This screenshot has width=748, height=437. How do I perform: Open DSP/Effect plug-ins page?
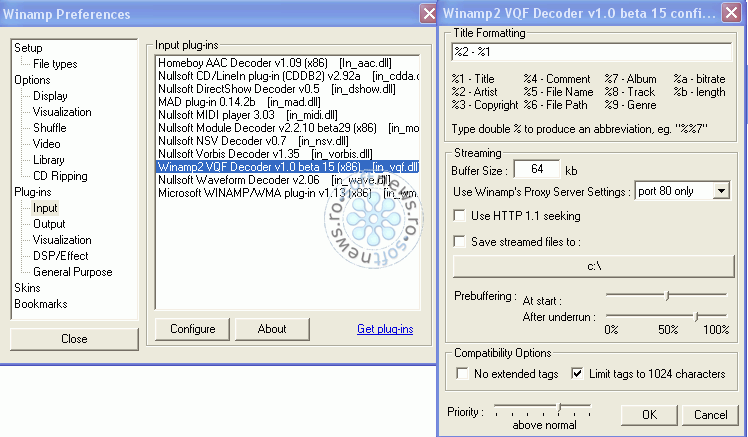(x=61, y=256)
